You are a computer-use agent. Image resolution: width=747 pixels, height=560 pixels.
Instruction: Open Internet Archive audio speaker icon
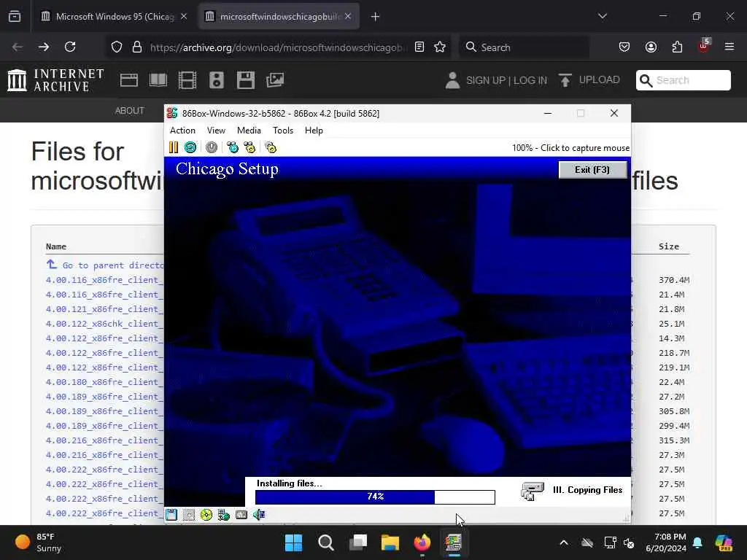point(216,80)
